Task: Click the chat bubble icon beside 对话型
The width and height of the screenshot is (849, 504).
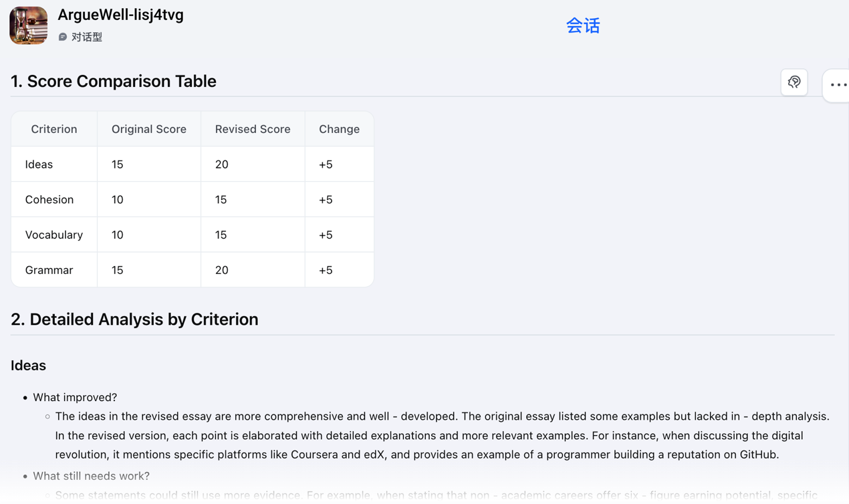Action: 63,37
